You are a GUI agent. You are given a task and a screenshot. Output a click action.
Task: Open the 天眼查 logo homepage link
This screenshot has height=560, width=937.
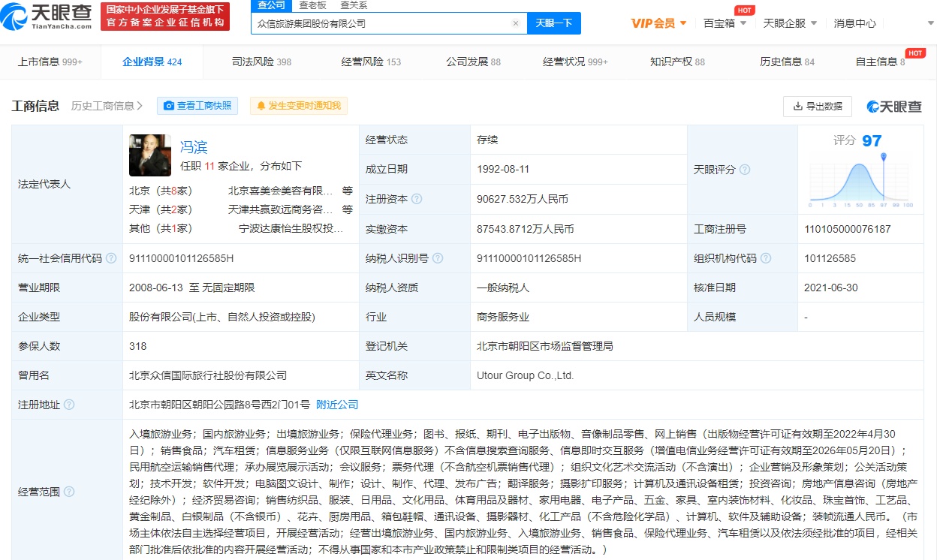coord(47,17)
